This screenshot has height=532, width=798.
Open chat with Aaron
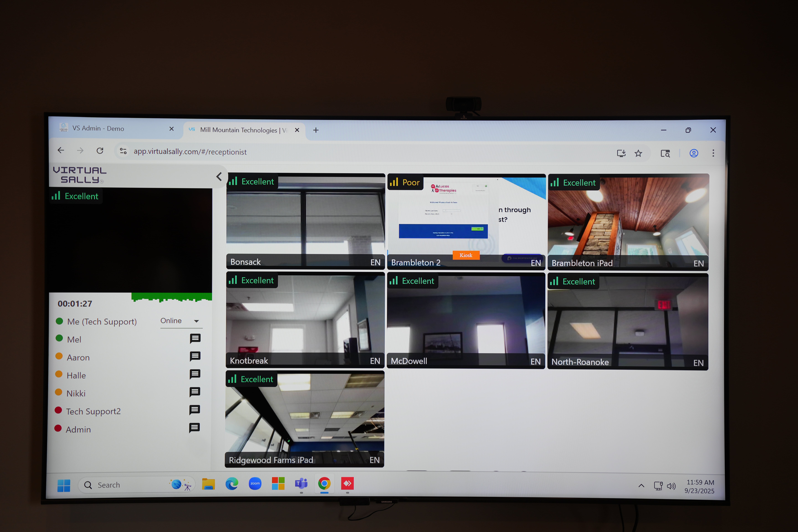pos(195,356)
